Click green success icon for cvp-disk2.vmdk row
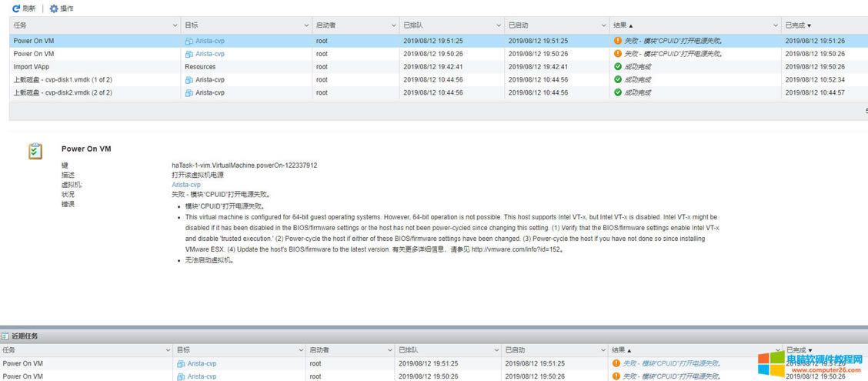This screenshot has height=381, width=868. pos(617,93)
